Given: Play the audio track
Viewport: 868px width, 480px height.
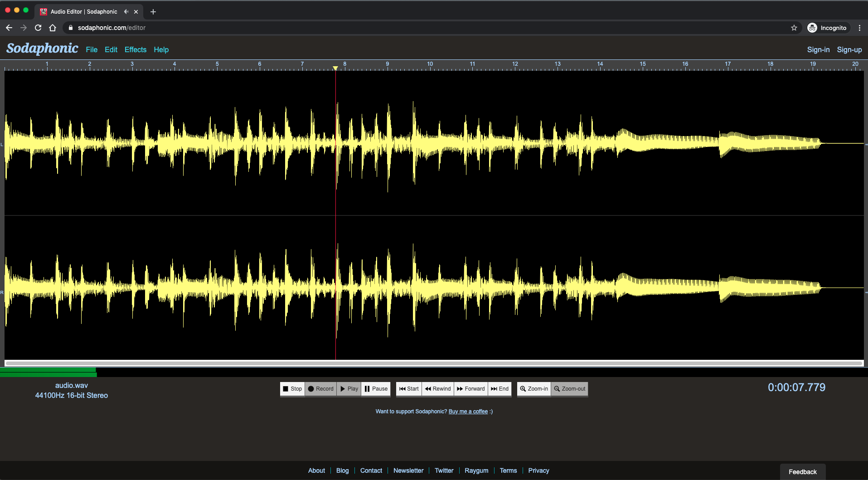Looking at the screenshot, I should point(349,389).
